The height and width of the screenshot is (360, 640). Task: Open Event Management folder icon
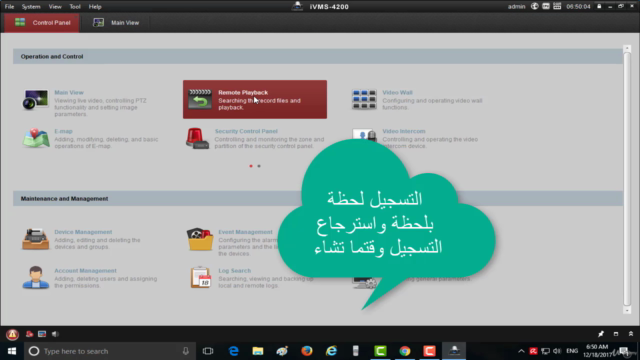click(200, 239)
